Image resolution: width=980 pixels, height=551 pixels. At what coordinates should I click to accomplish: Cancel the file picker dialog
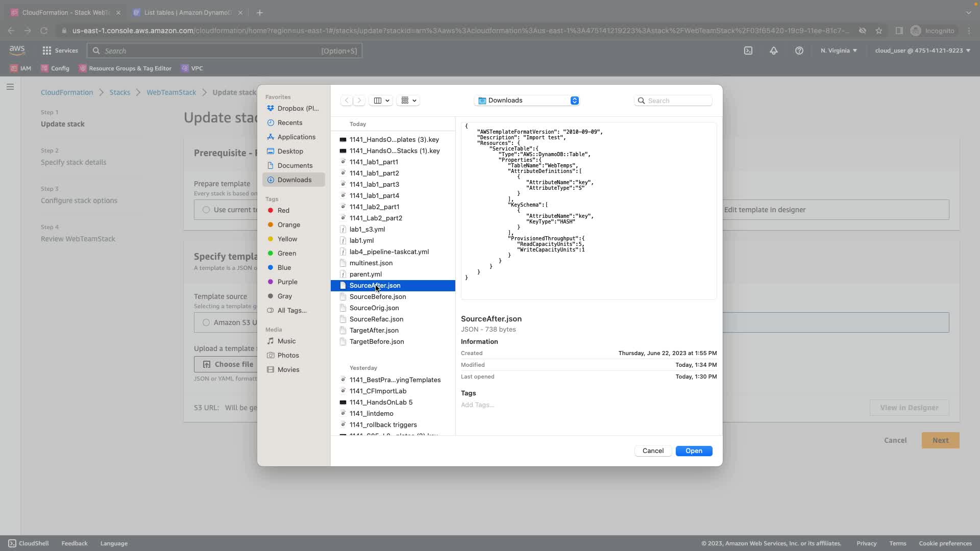pyautogui.click(x=653, y=451)
